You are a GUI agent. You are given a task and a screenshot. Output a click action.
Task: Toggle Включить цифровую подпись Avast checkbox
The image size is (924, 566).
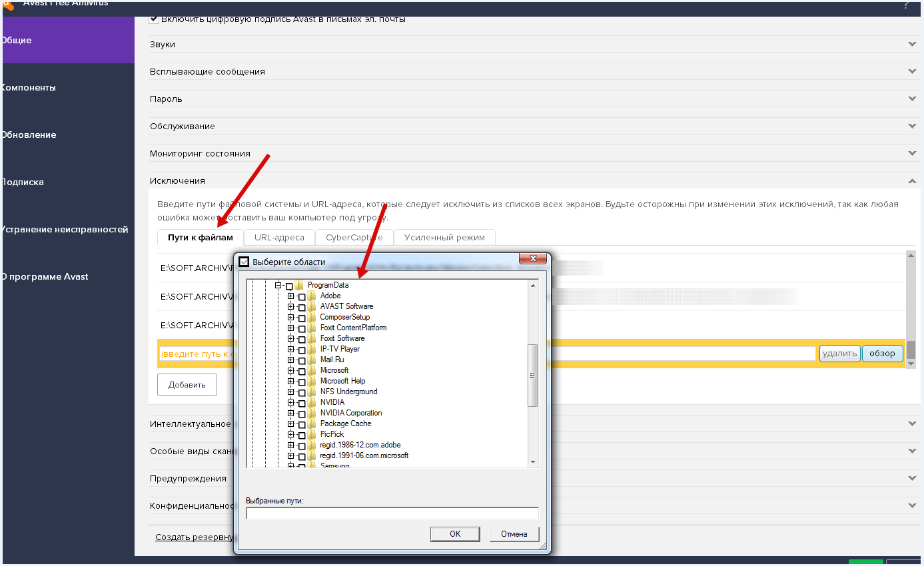pyautogui.click(x=154, y=19)
